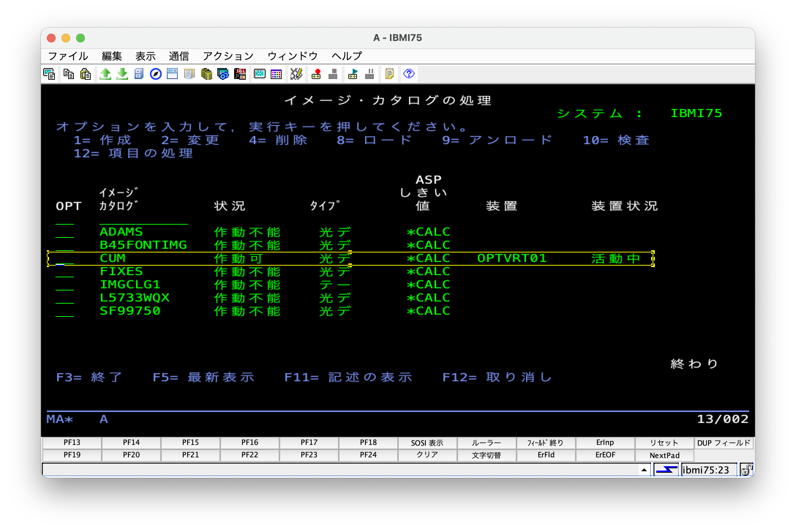Click the Run SQL Scripts icon

(240, 74)
